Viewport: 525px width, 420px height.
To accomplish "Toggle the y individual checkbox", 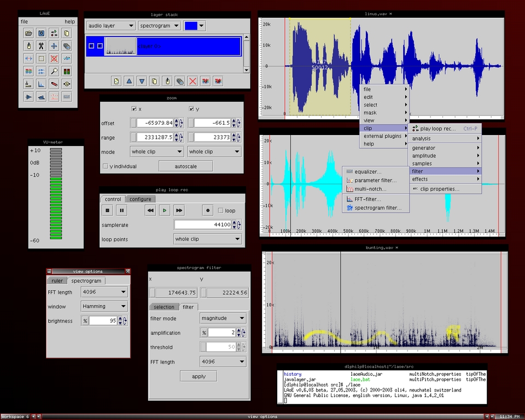I will (x=106, y=166).
